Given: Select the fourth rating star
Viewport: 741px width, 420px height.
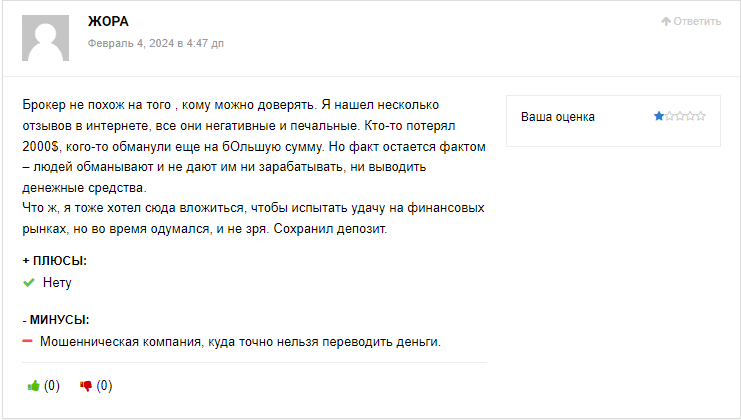Looking at the screenshot, I should [690, 116].
